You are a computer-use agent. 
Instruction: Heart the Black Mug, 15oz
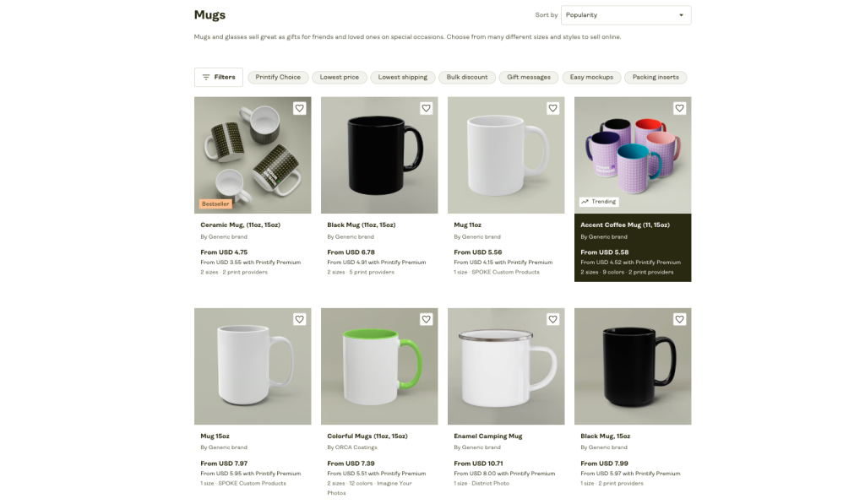pyautogui.click(x=679, y=319)
